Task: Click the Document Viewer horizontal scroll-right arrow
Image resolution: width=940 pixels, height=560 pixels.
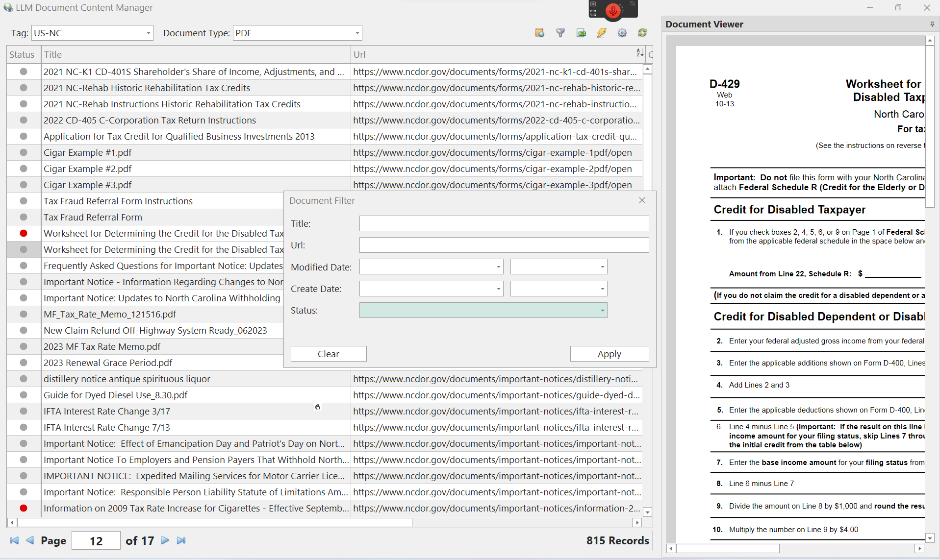Action: point(919,549)
